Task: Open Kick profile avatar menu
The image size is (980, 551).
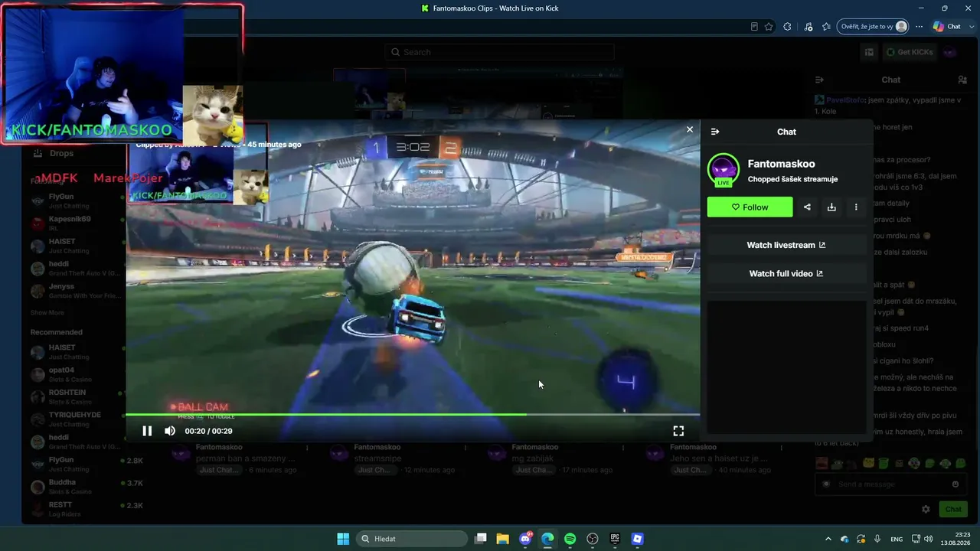Action: [x=950, y=52]
